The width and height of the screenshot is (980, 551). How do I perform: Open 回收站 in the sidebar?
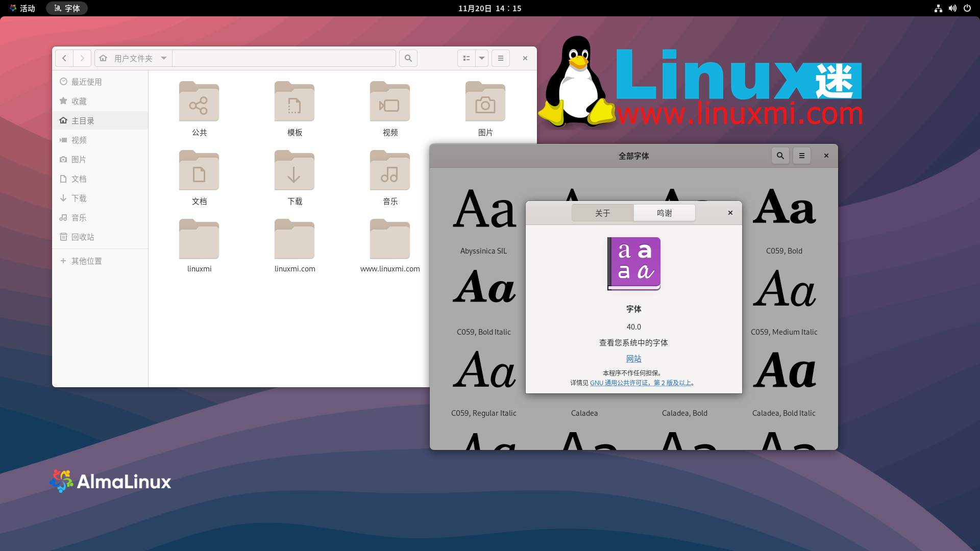pos(100,237)
